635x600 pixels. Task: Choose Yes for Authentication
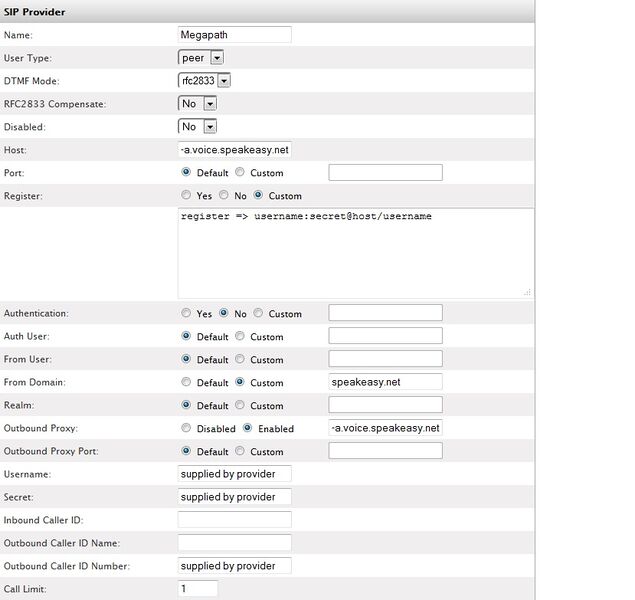click(x=186, y=313)
